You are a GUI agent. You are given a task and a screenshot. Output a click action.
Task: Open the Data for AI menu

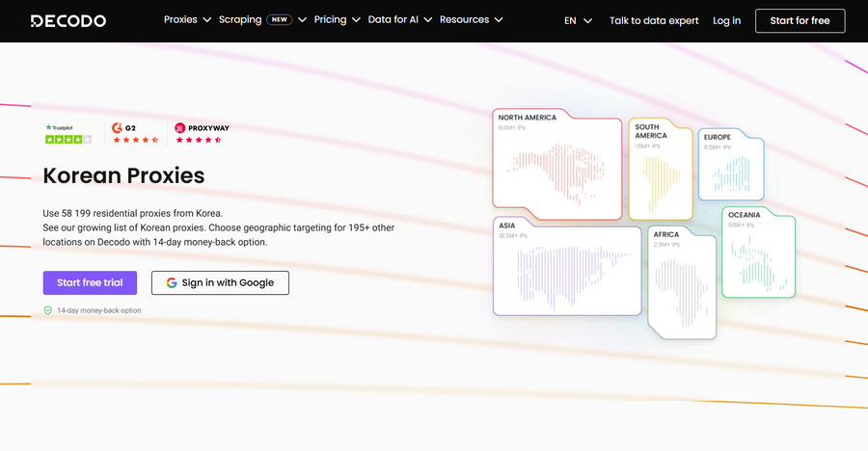(393, 19)
